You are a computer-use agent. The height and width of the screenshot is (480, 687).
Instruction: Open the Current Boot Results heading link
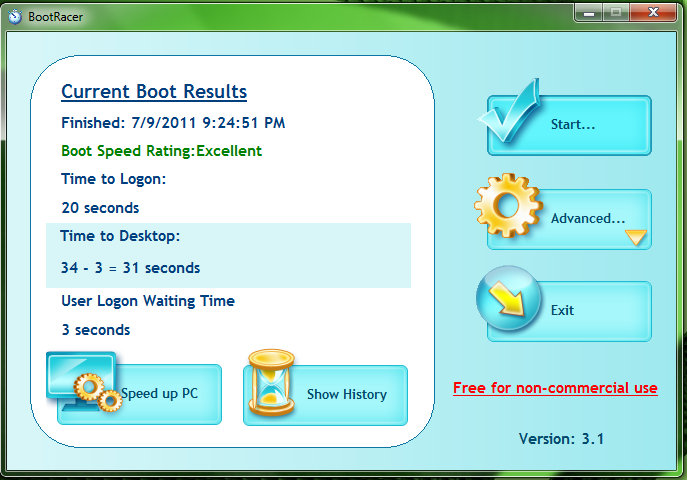154,92
